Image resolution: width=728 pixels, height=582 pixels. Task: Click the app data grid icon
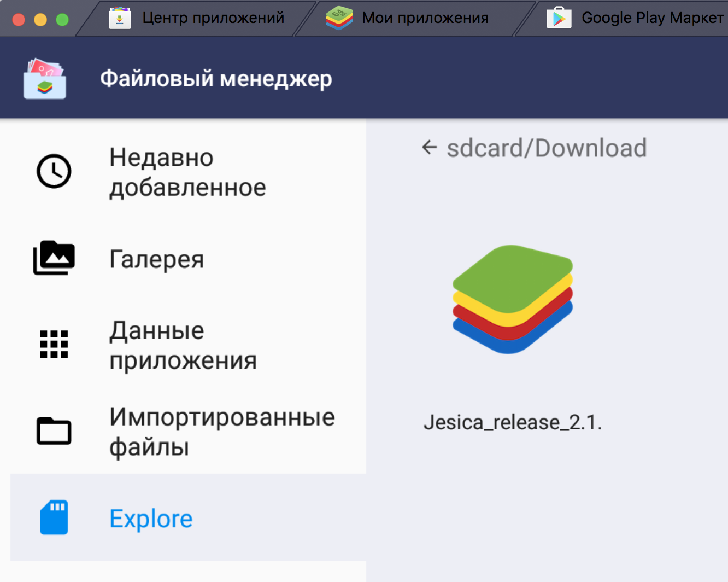pyautogui.click(x=54, y=344)
